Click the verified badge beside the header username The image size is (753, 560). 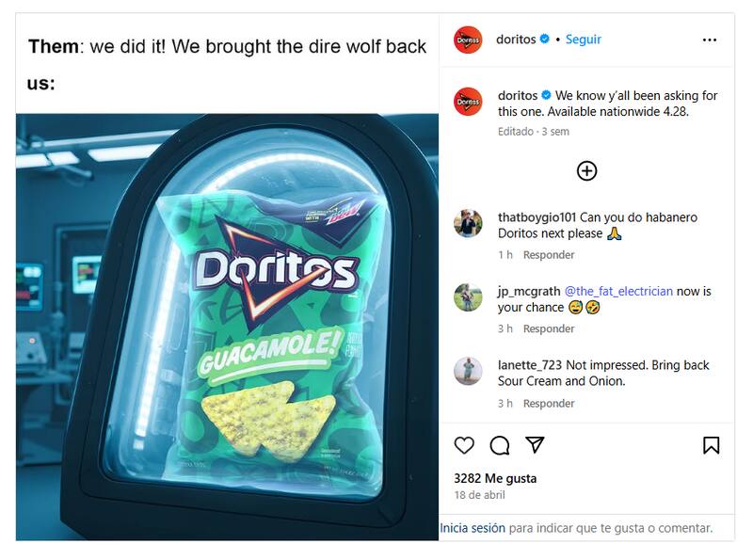(x=545, y=40)
